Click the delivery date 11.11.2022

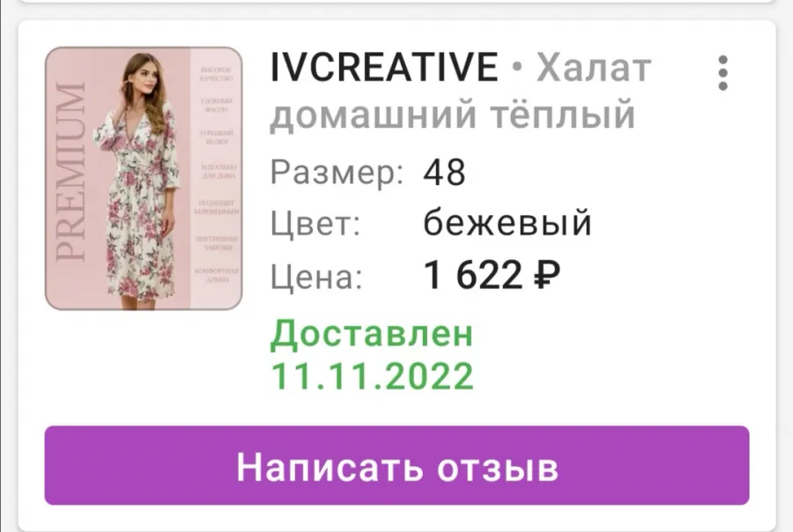pos(372,376)
